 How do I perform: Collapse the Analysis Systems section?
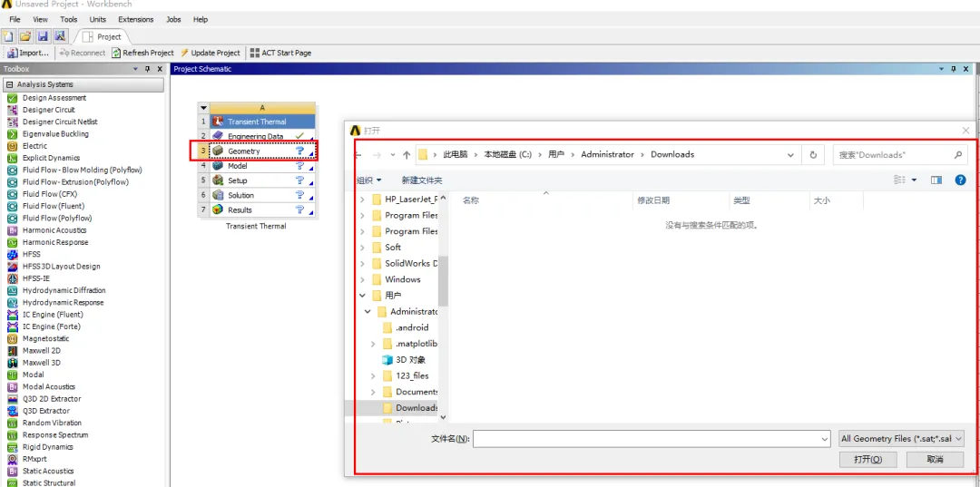(x=10, y=84)
